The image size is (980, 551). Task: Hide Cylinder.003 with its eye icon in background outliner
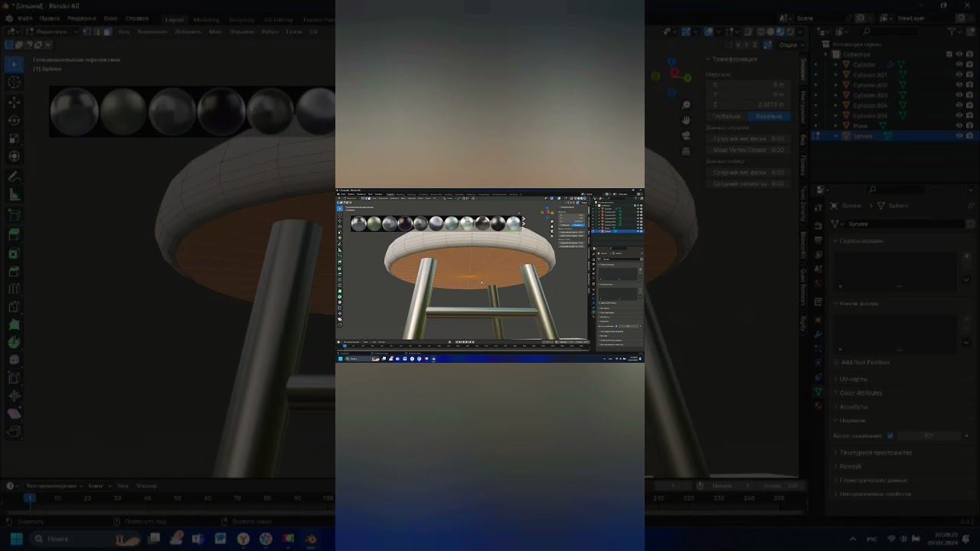pos(959,96)
